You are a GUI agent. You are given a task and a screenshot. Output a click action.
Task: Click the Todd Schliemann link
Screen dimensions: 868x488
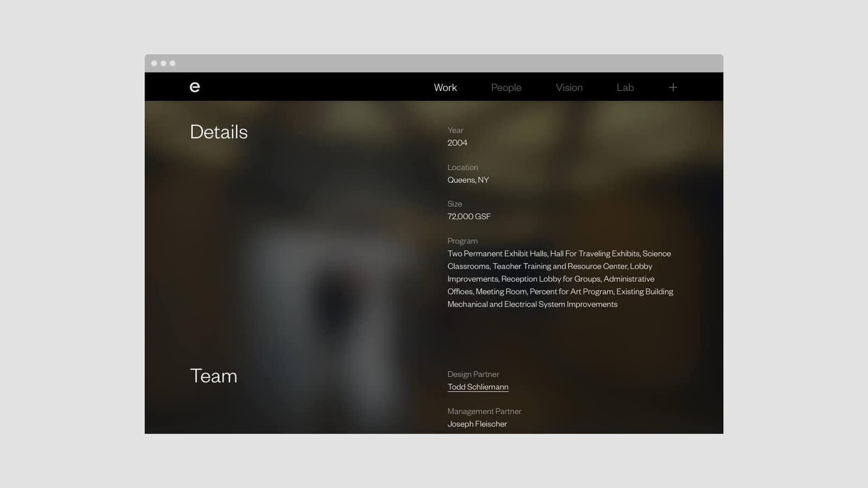tap(477, 387)
